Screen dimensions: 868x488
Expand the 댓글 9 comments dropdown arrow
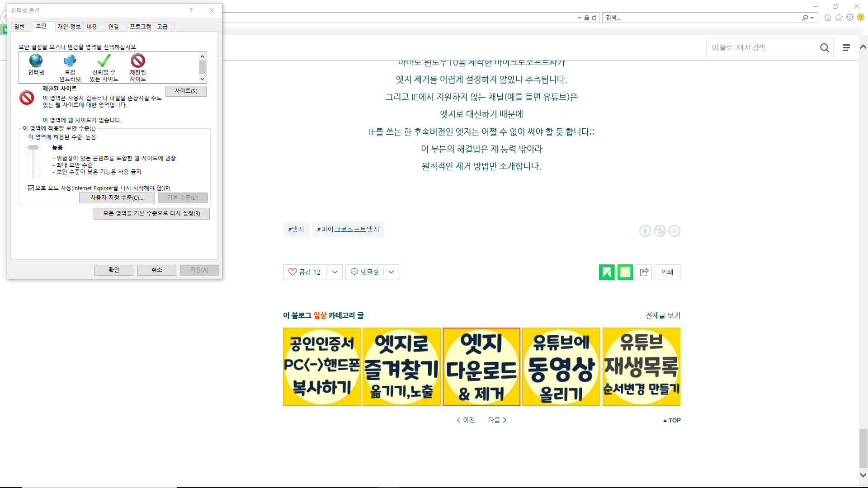coord(391,272)
